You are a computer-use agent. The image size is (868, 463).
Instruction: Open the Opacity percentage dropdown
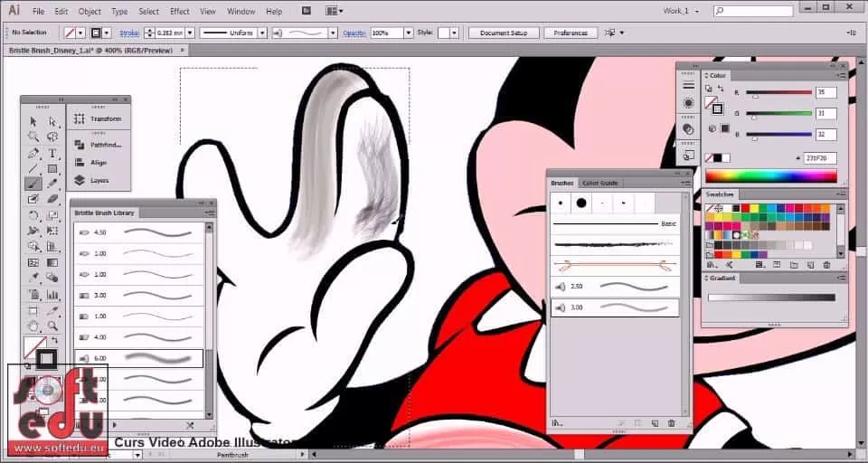click(x=409, y=33)
